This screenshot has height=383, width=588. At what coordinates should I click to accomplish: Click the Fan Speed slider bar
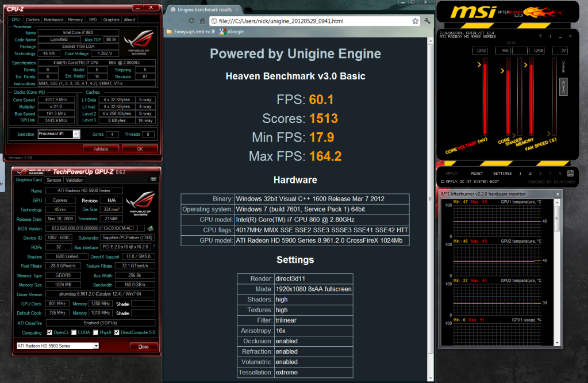coord(554,97)
